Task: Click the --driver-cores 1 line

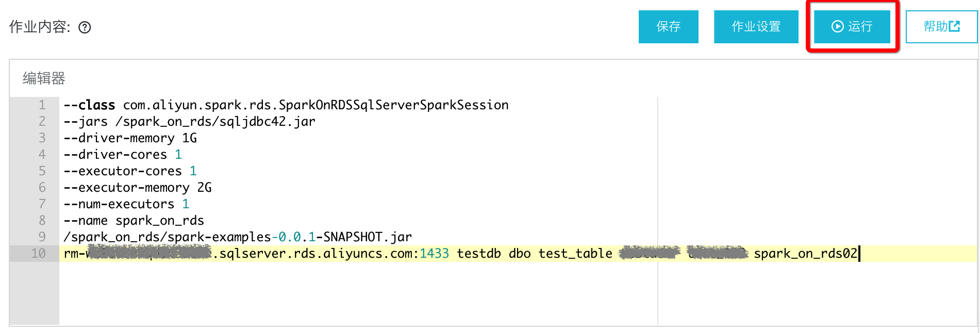Action: click(123, 155)
